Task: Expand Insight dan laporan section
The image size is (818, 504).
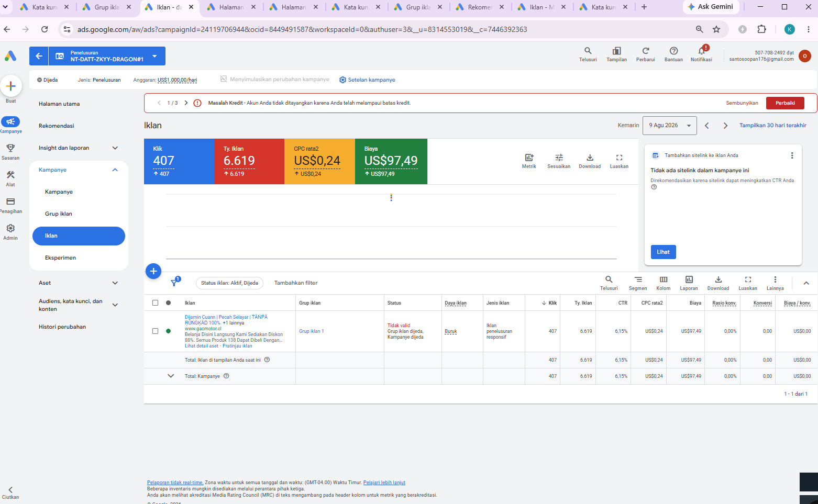Action: [x=115, y=148]
